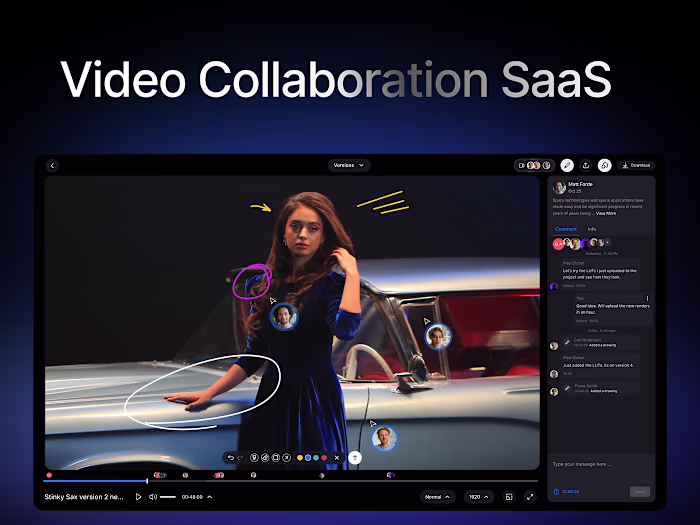This screenshot has width=700, height=525.
Task: Switch to the Info tab
Action: (592, 229)
